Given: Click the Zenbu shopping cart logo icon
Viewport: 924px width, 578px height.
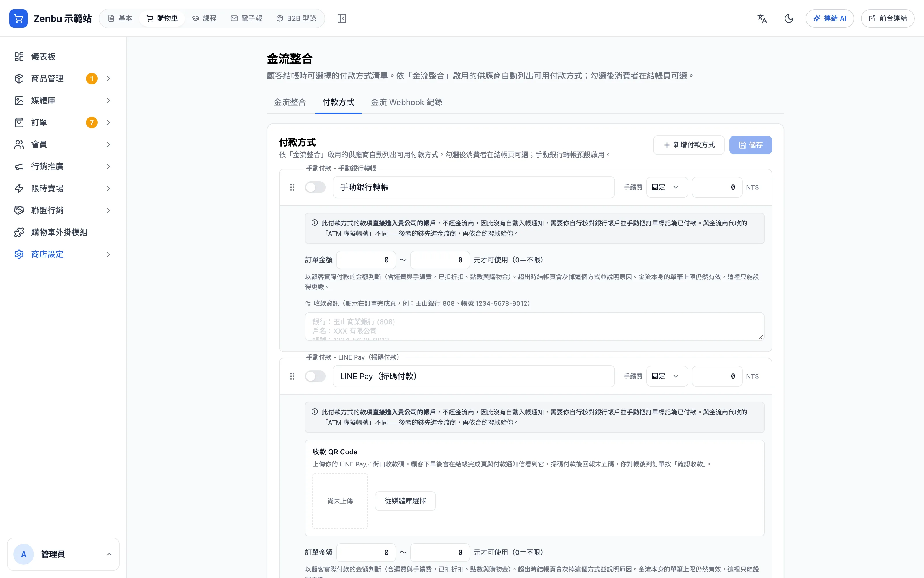Looking at the screenshot, I should 18,18.
